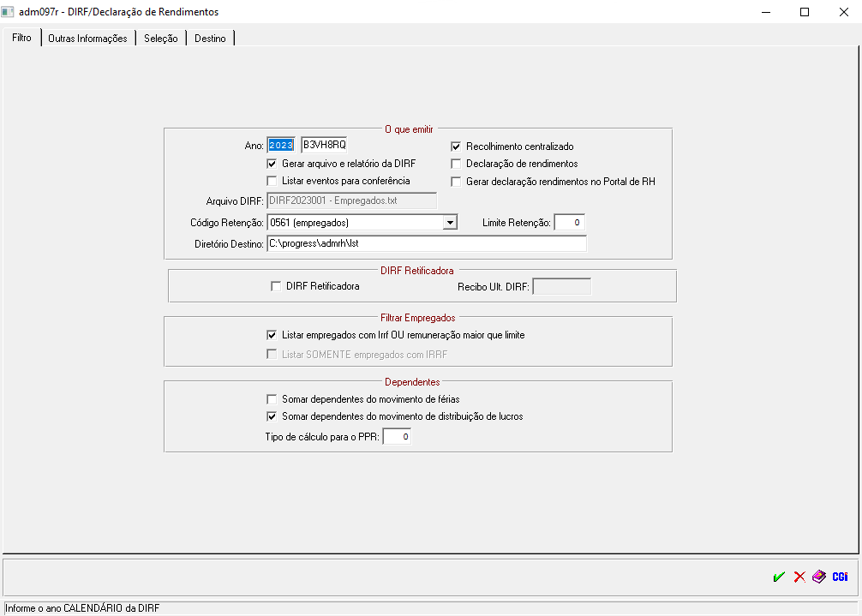Click the DIRF Retificadora group title
The image size is (862, 616).
pos(417,271)
